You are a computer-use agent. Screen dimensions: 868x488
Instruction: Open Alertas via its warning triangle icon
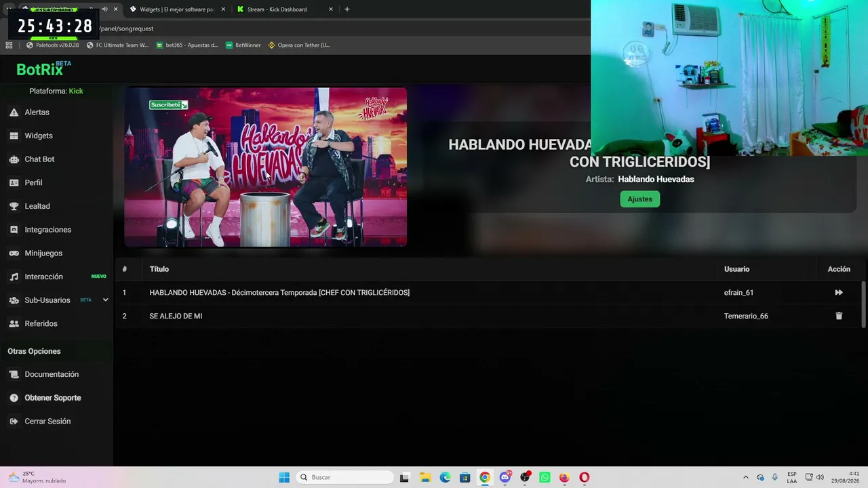click(14, 113)
